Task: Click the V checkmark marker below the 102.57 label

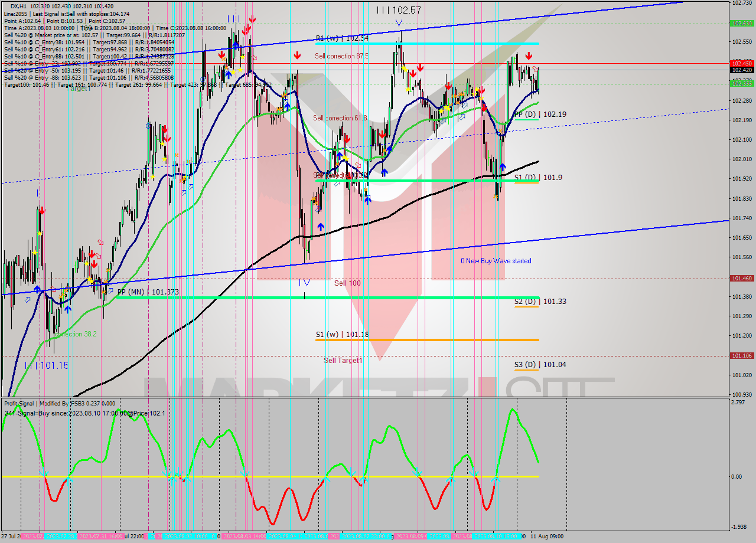Action: (399, 22)
